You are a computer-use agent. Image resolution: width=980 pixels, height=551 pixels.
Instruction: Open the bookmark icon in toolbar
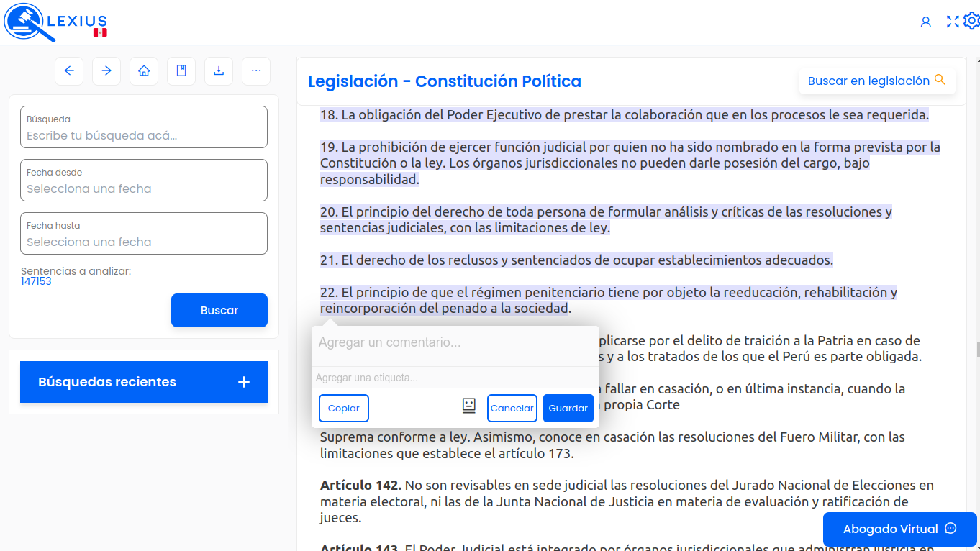pyautogui.click(x=181, y=71)
